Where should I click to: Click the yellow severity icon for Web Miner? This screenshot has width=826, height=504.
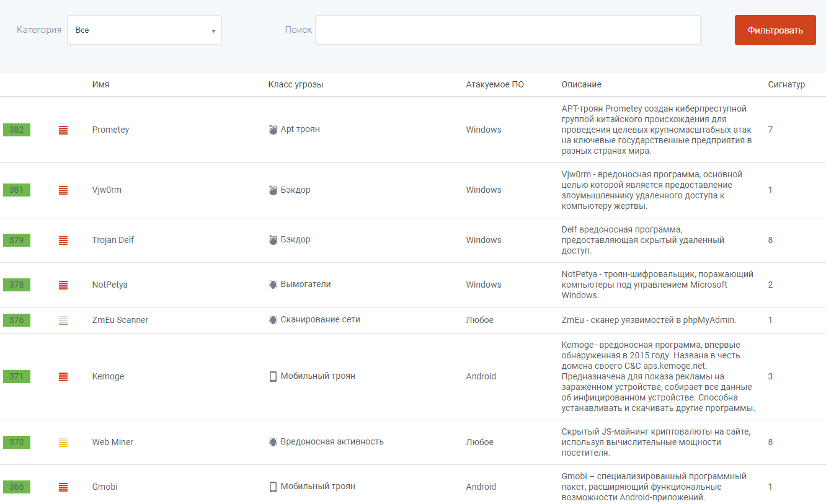[63, 443]
